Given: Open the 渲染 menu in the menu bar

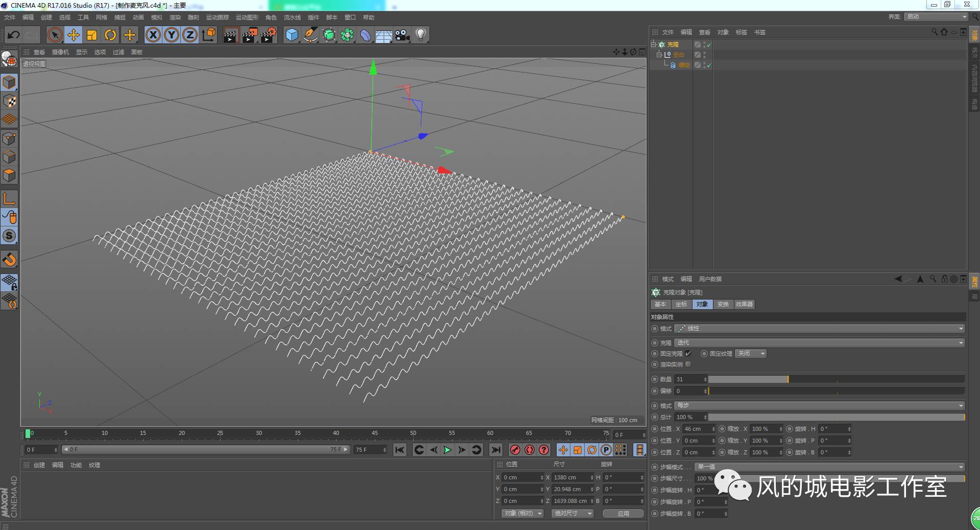Looking at the screenshot, I should pyautogui.click(x=175, y=17).
